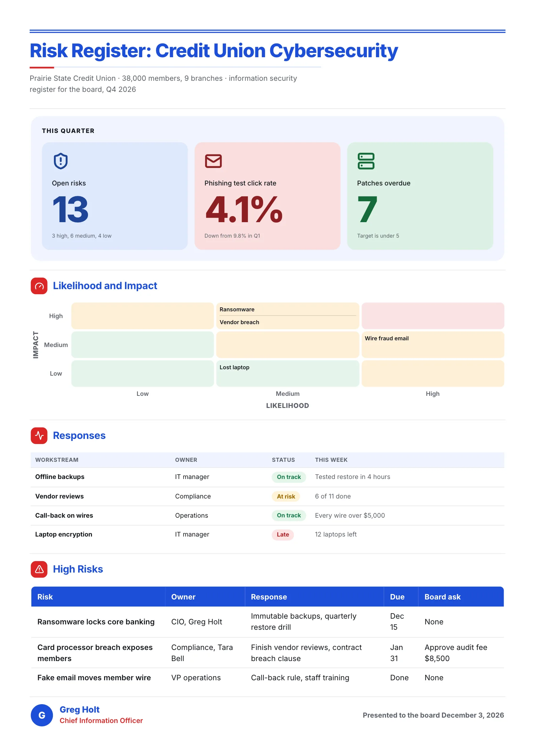Click the text '3 high, 6 medium, 4 low'

[x=82, y=236]
